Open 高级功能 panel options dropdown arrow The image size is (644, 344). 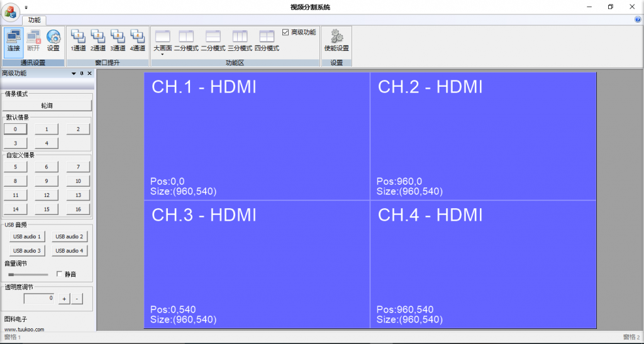pos(74,74)
